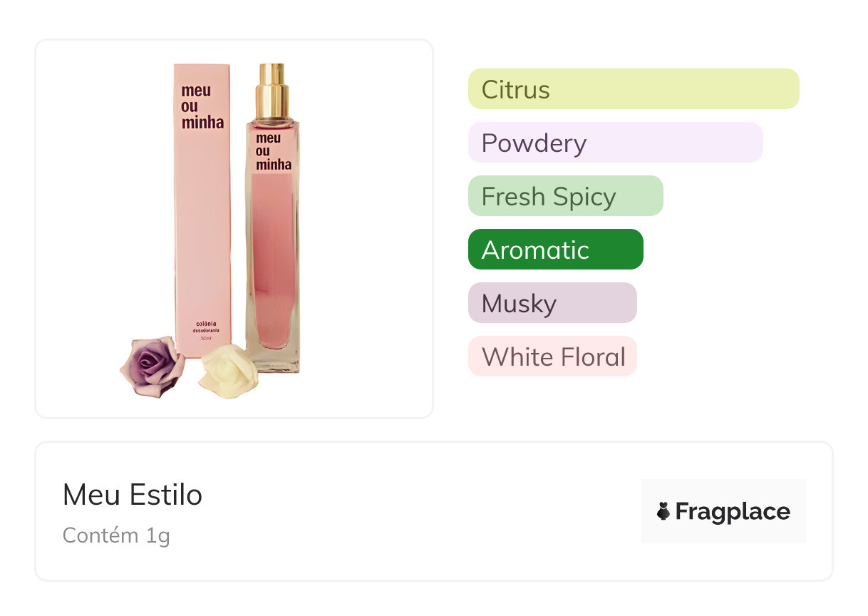Click the Fragplace brand name text
868x616 pixels.
pos(733,511)
